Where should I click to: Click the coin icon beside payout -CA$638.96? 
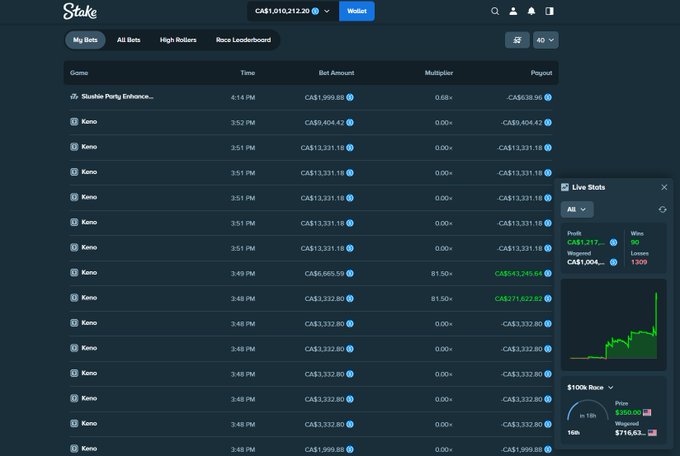pos(548,97)
